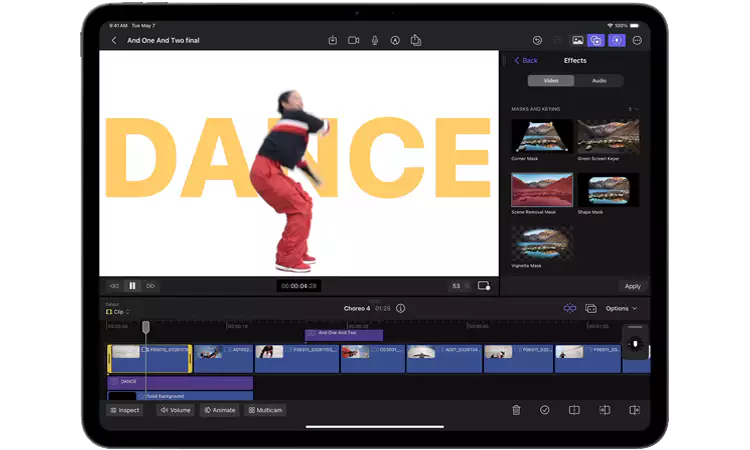Select the Green Screen Keyer effect
750x450 pixels.
[608, 136]
